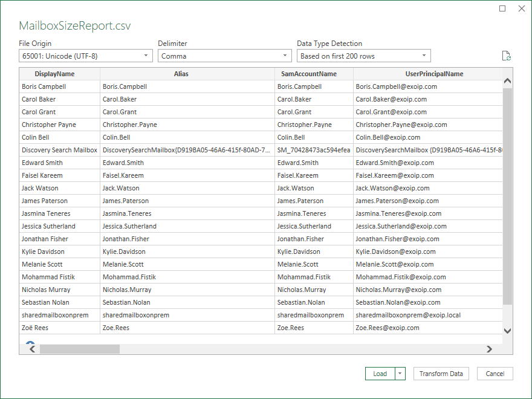Open Transform Data in Power Query
The width and height of the screenshot is (532, 399).
[x=441, y=374]
